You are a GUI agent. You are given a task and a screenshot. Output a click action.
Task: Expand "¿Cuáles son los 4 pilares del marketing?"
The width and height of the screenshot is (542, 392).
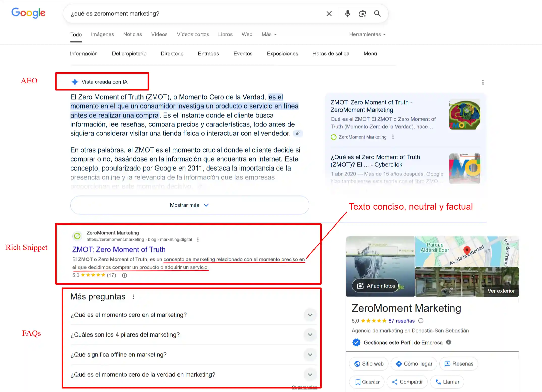point(310,335)
